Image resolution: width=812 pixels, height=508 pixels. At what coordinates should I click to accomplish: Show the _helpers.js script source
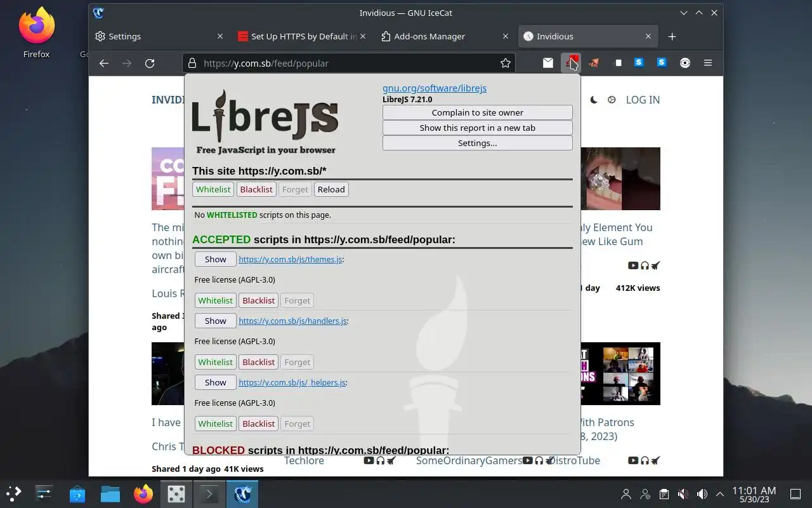(x=216, y=382)
